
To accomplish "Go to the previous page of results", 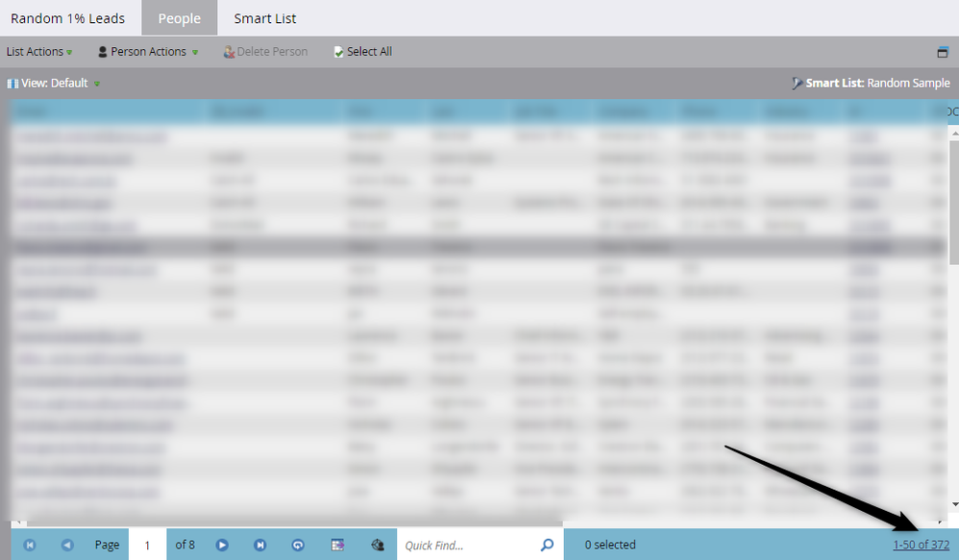I will [x=67, y=545].
